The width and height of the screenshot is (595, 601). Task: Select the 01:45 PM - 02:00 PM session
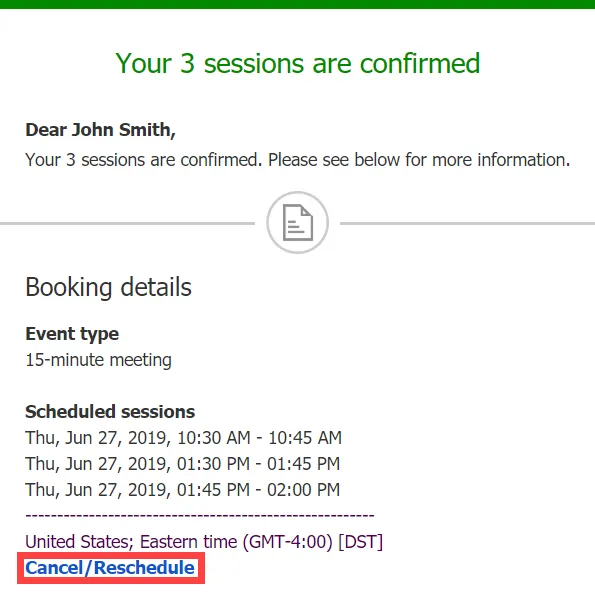pos(182,490)
